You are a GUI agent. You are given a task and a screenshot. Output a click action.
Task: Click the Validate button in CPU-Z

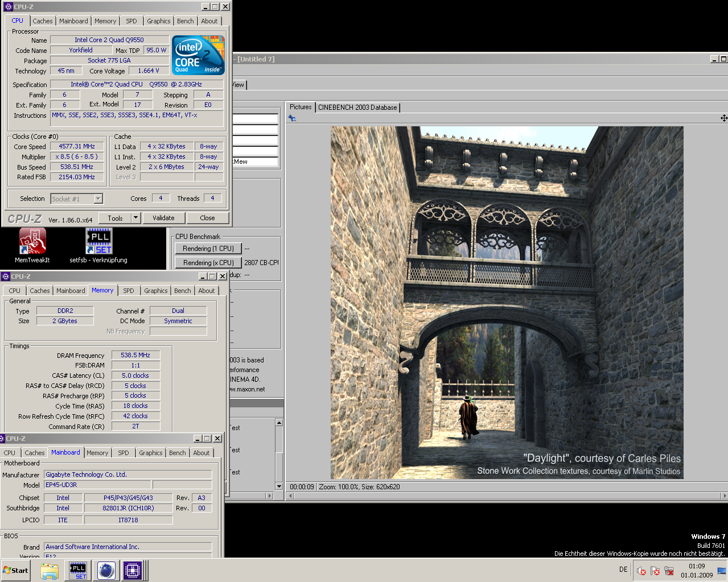pyautogui.click(x=163, y=218)
